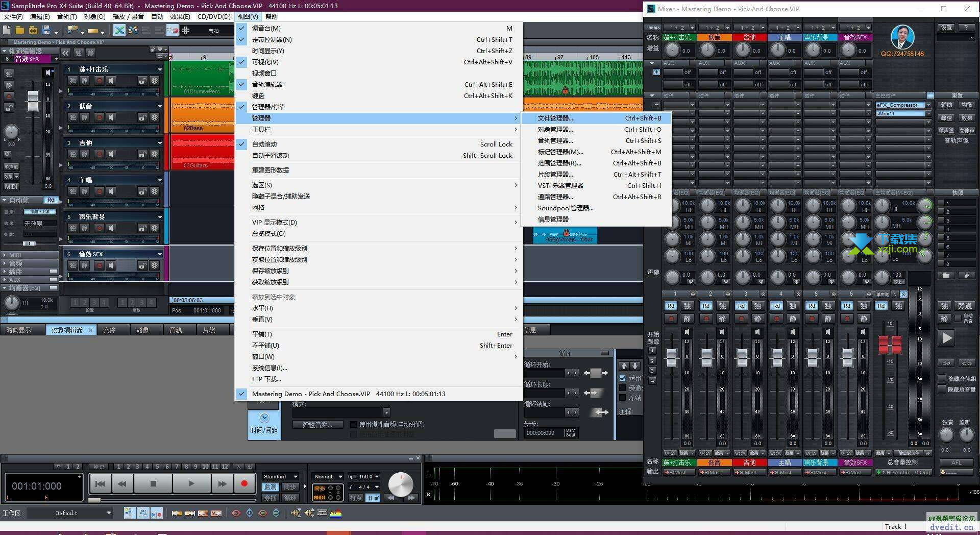Jump to start with transport rewind-to-beginning
The width and height of the screenshot is (980, 535).
pos(101,483)
